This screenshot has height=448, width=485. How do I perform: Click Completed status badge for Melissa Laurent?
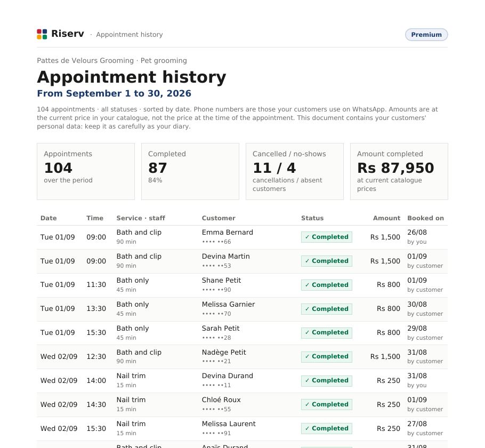(x=327, y=428)
